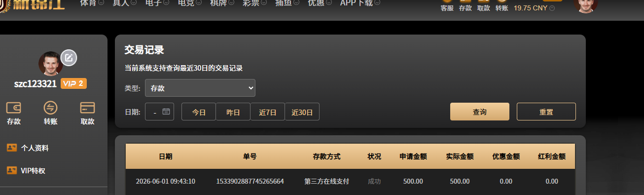This screenshot has height=195, width=644.
Task: Select the 近30日 date filter
Action: coord(302,112)
